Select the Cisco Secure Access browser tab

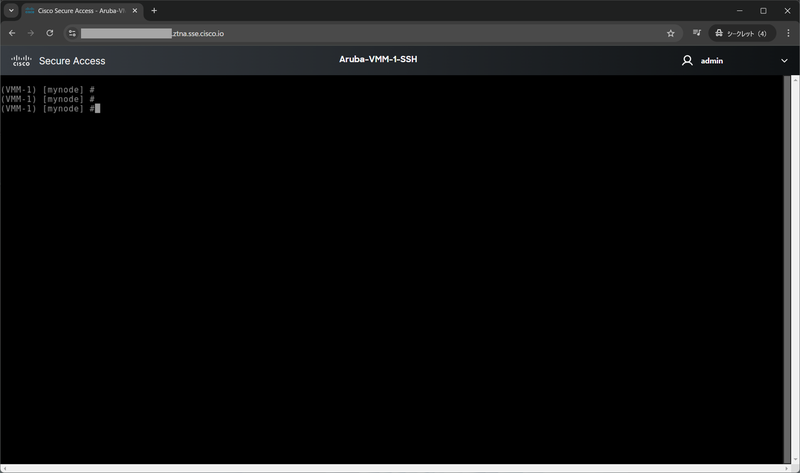click(x=82, y=11)
